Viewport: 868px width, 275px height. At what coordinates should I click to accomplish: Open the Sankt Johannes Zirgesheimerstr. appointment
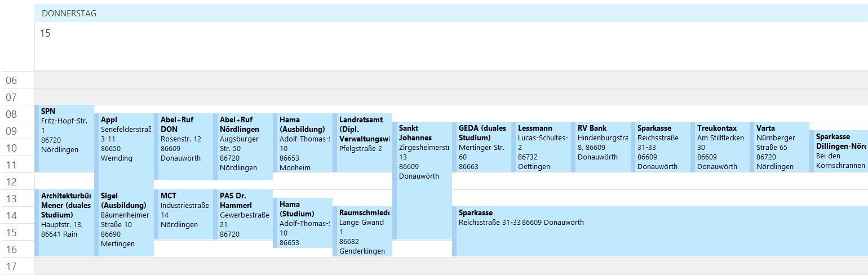[423, 180]
